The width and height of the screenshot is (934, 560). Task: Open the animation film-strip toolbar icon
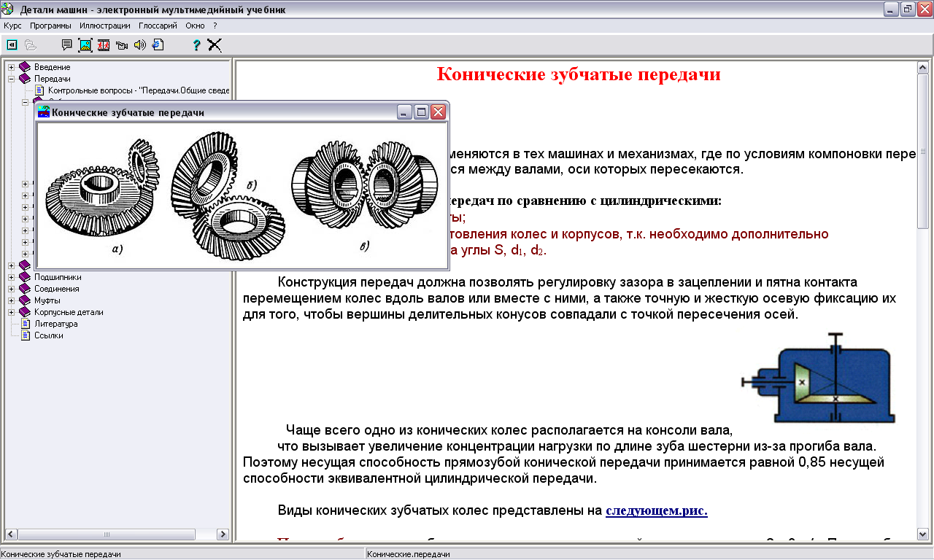coord(104,44)
